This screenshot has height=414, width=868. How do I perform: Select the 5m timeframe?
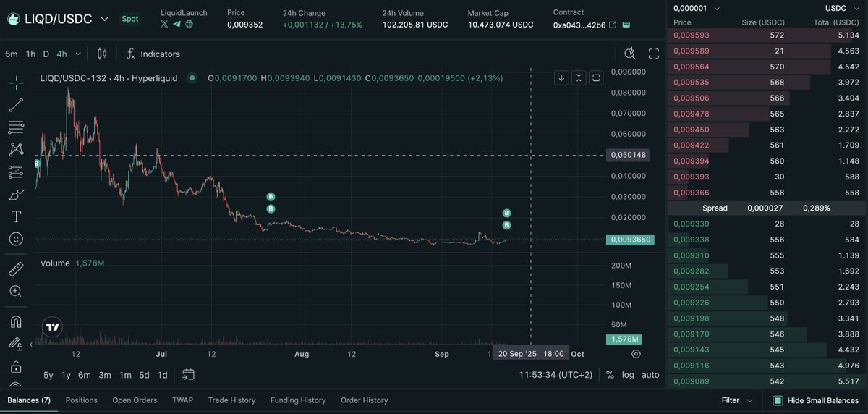pyautogui.click(x=12, y=54)
